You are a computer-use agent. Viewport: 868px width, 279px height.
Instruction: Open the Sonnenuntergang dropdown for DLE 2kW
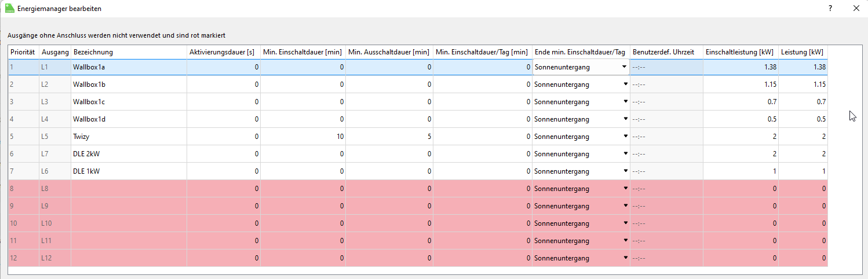pyautogui.click(x=626, y=153)
